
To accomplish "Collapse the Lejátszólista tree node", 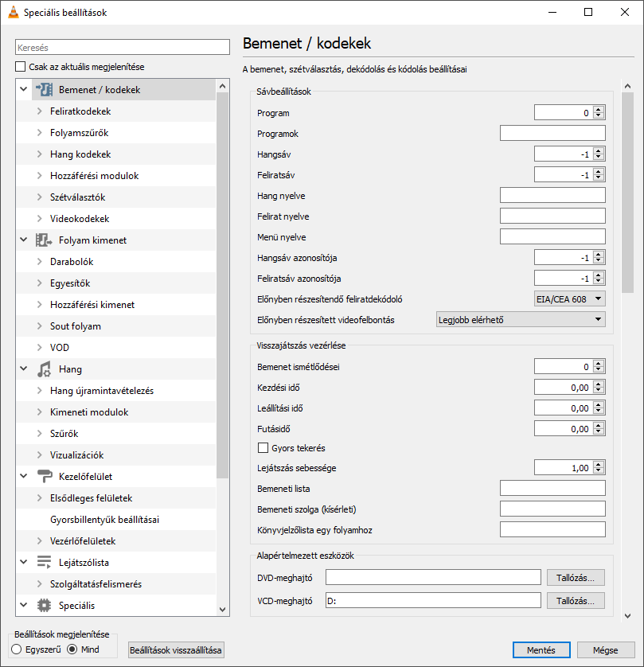I will click(24, 562).
